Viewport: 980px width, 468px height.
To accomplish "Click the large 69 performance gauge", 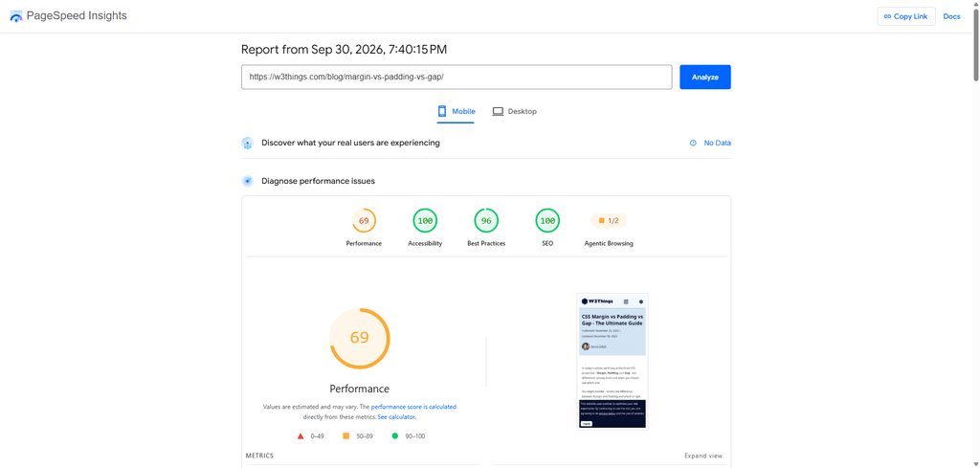I will coord(360,338).
